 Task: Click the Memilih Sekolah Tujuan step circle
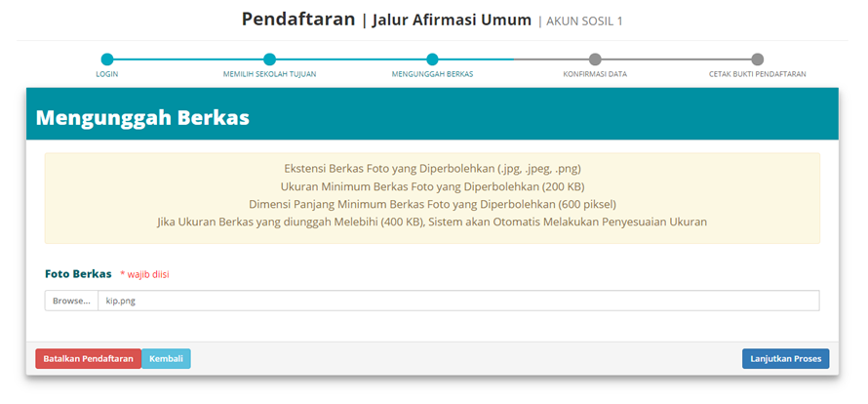click(x=269, y=60)
